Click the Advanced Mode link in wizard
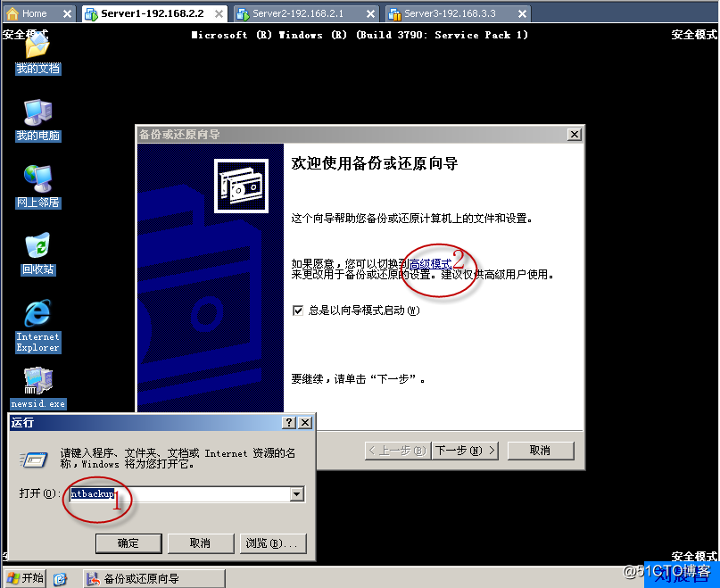 click(430, 264)
